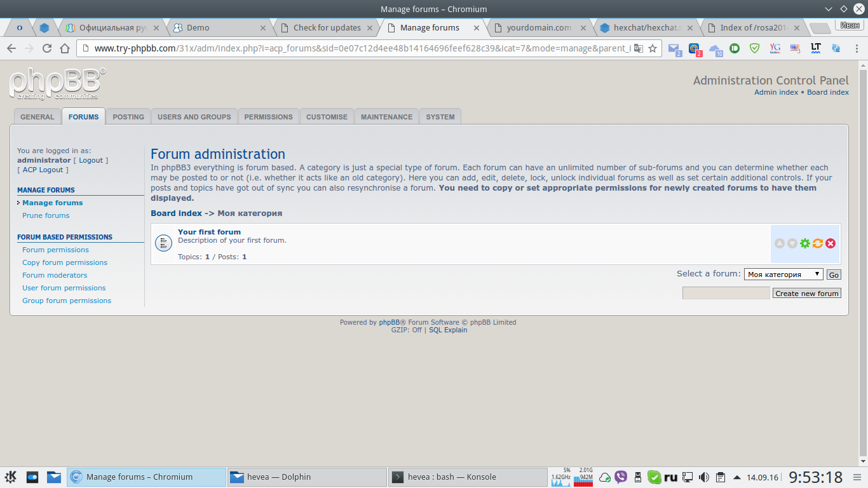Switch to hevea : bash — Konsole window
This screenshot has width=868, height=488.
pyautogui.click(x=468, y=477)
